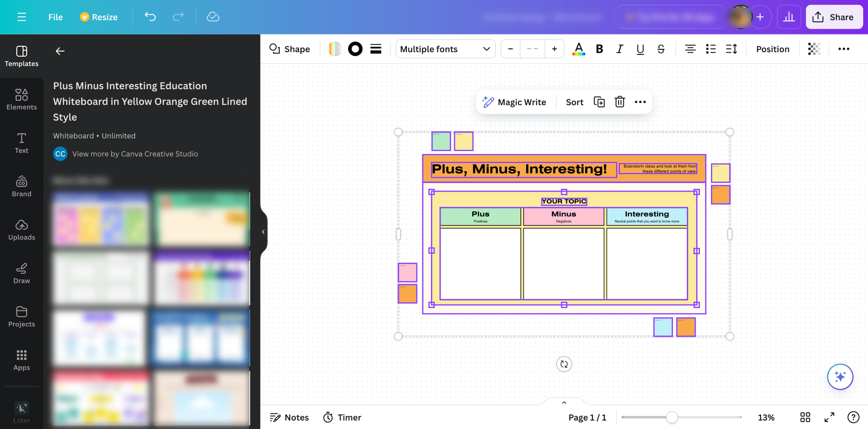The image size is (868, 429).
Task: Check cloud save status icon
Action: 213,17
